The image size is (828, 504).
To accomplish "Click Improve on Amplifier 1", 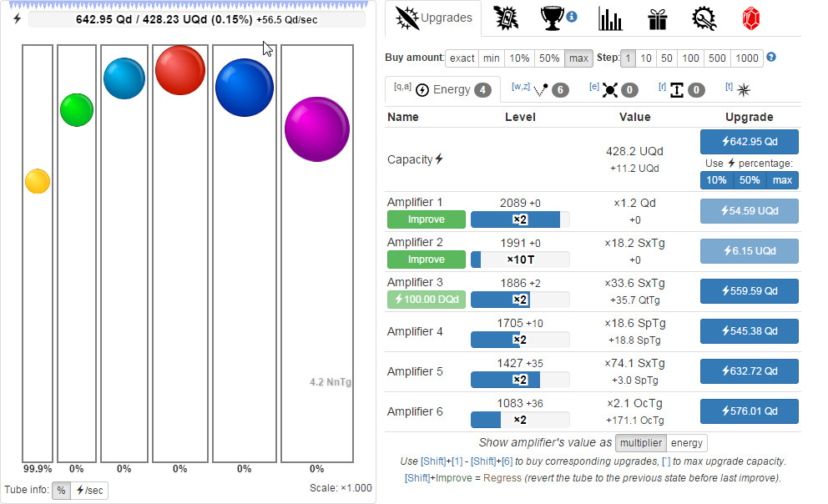I will (426, 219).
